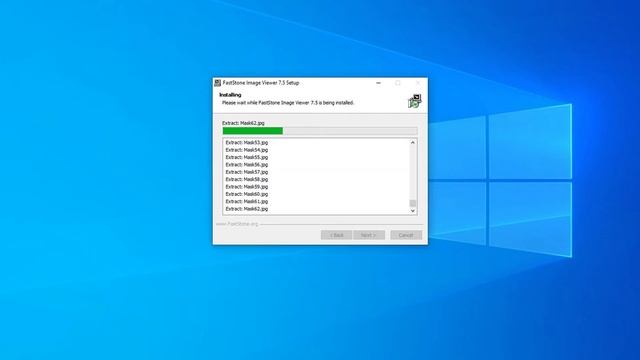Viewport: 640px width, 360px height.
Task: Select log line Extract: Mask56.jpg
Action: (247, 164)
